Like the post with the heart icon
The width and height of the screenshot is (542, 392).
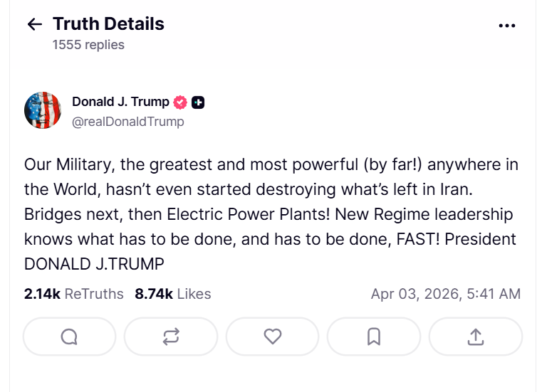273,337
